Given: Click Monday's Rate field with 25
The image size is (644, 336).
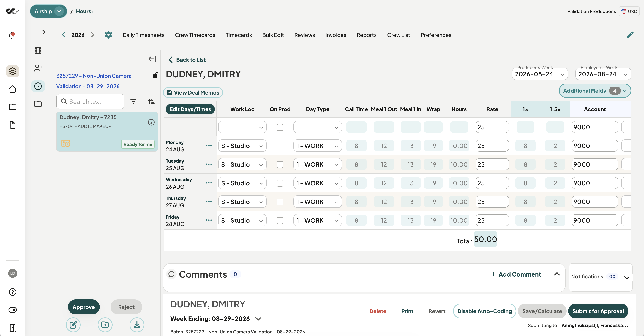Looking at the screenshot, I should (492, 146).
